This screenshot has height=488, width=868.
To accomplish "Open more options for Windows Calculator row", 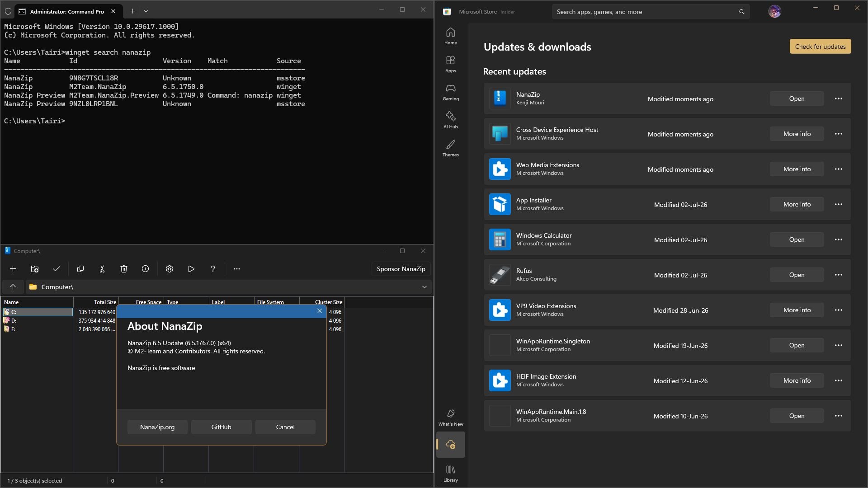I will coord(839,239).
